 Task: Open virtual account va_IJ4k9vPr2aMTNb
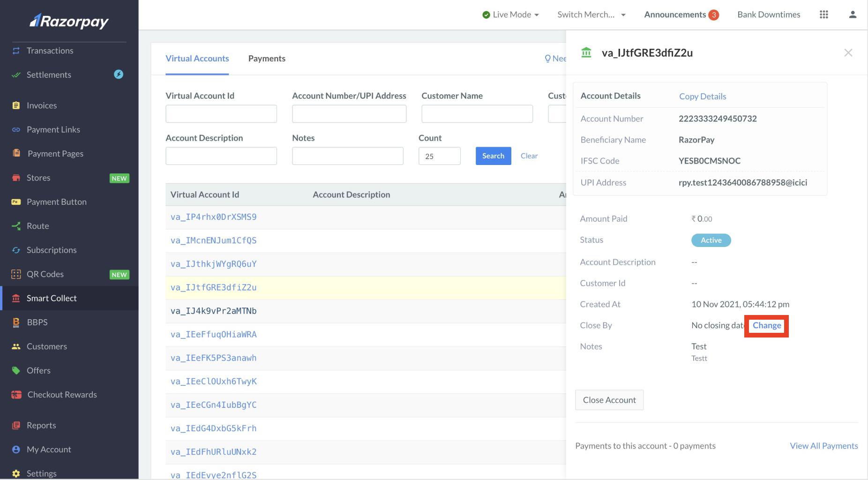213,311
